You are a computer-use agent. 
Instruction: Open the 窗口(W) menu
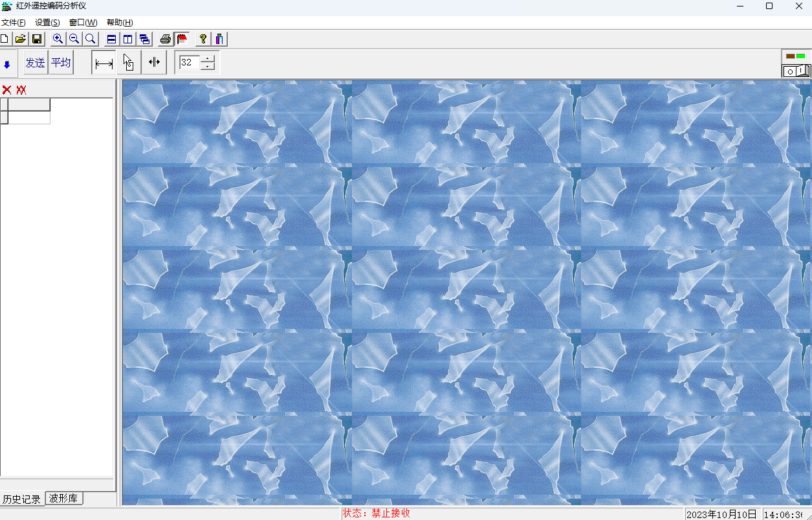(x=83, y=23)
